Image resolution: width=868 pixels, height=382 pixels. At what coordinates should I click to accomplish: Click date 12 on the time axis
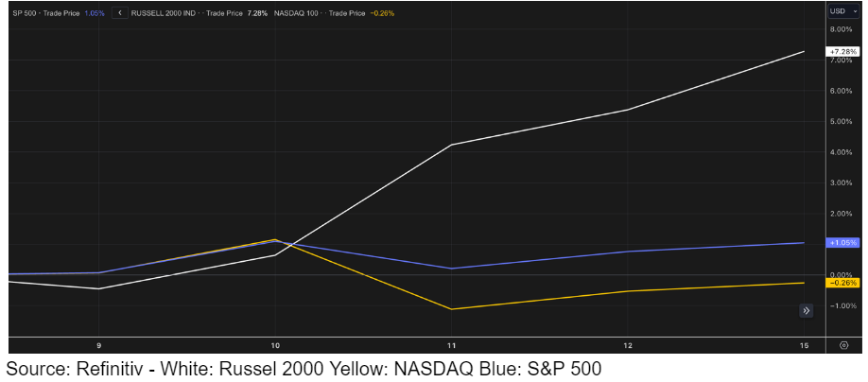(628, 346)
